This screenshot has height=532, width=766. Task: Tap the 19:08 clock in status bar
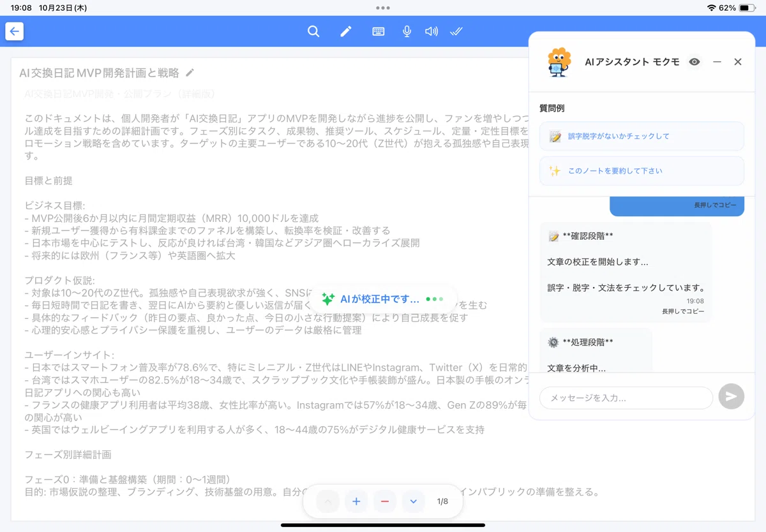[21, 8]
